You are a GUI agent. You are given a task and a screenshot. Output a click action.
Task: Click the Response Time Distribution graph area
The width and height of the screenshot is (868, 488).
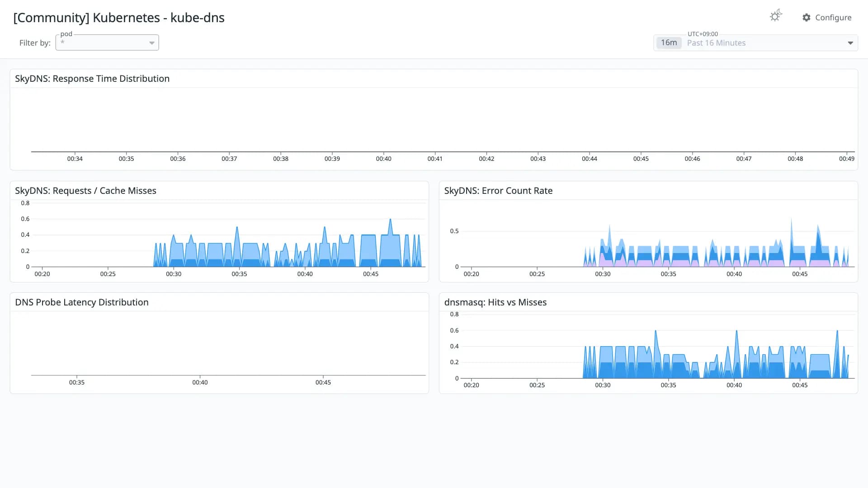pyautogui.click(x=443, y=120)
